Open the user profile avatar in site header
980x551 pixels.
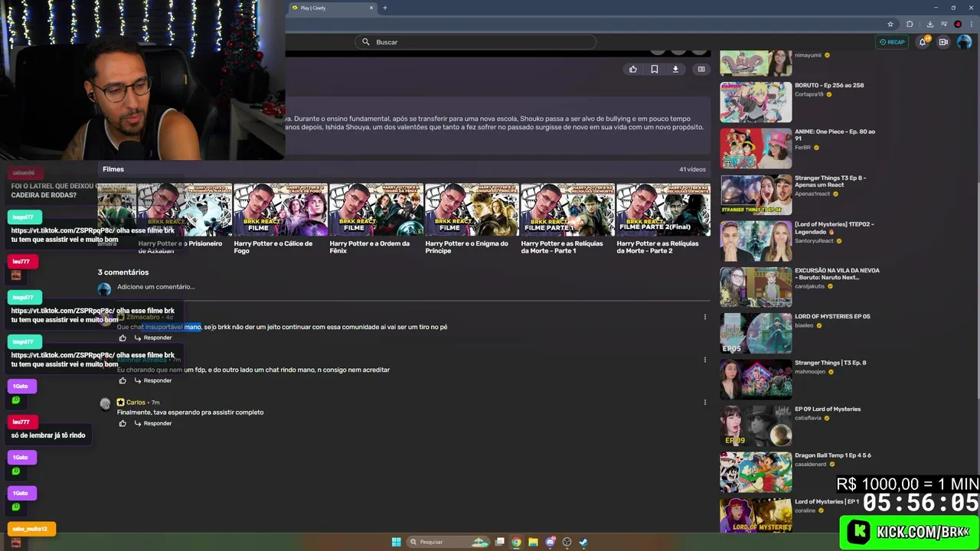coord(964,42)
